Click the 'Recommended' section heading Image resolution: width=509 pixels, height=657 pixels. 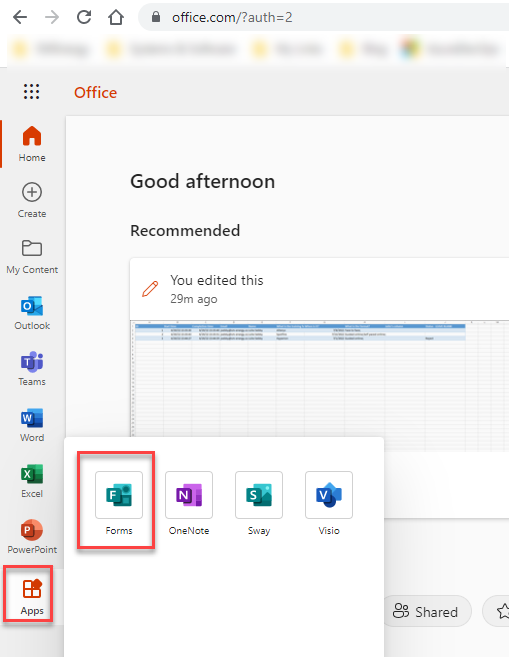(x=185, y=230)
